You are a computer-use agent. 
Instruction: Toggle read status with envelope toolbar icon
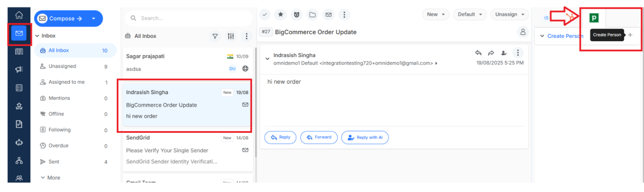328,15
